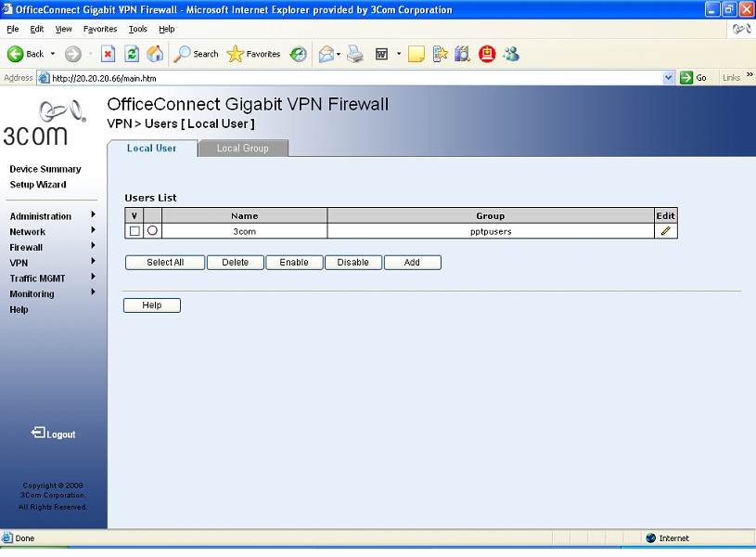The height and width of the screenshot is (557, 756).
Task: Click the Add button below Users List
Action: point(412,262)
